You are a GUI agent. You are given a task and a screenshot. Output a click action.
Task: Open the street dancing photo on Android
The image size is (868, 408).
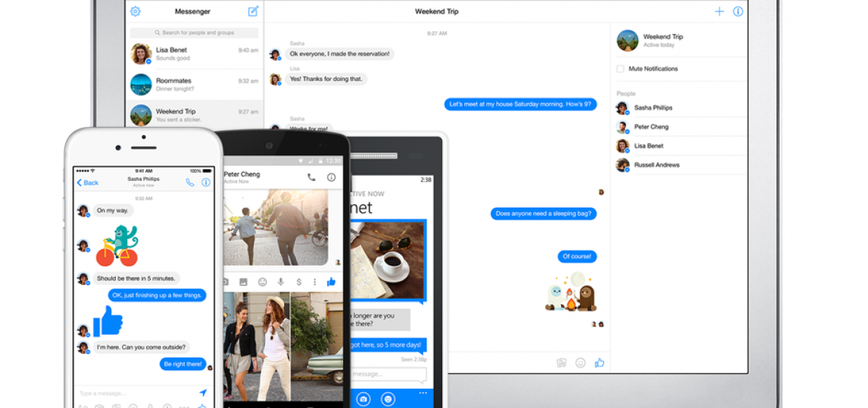276,227
